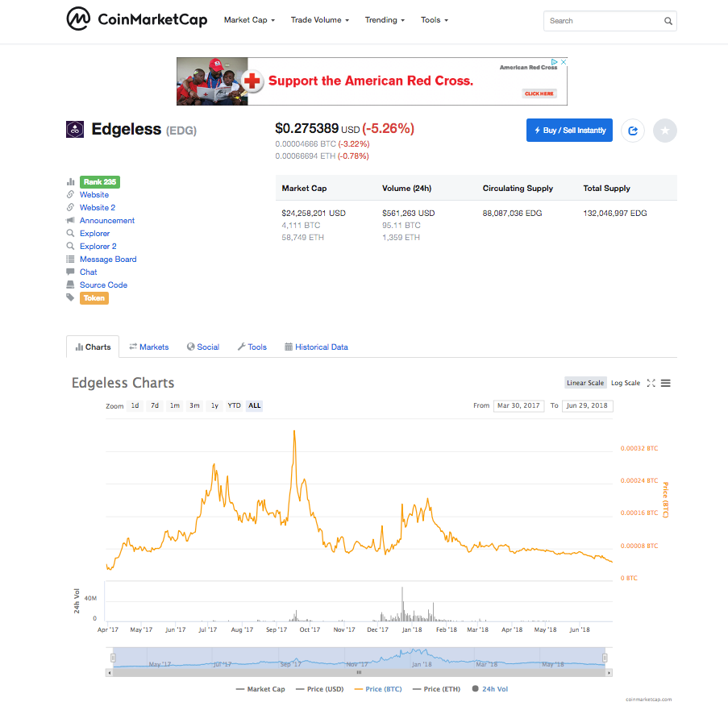This screenshot has width=728, height=706.
Task: Open the Explorer link
Action: [94, 234]
